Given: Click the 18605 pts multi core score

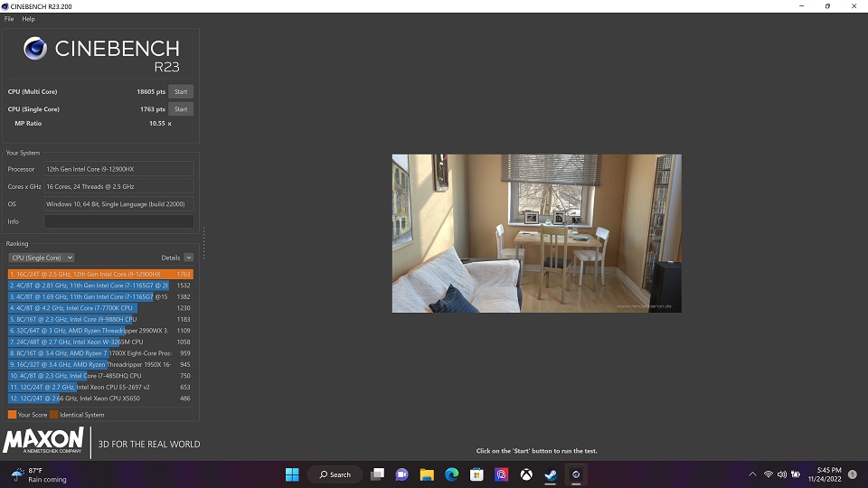Looking at the screenshot, I should (x=151, y=92).
